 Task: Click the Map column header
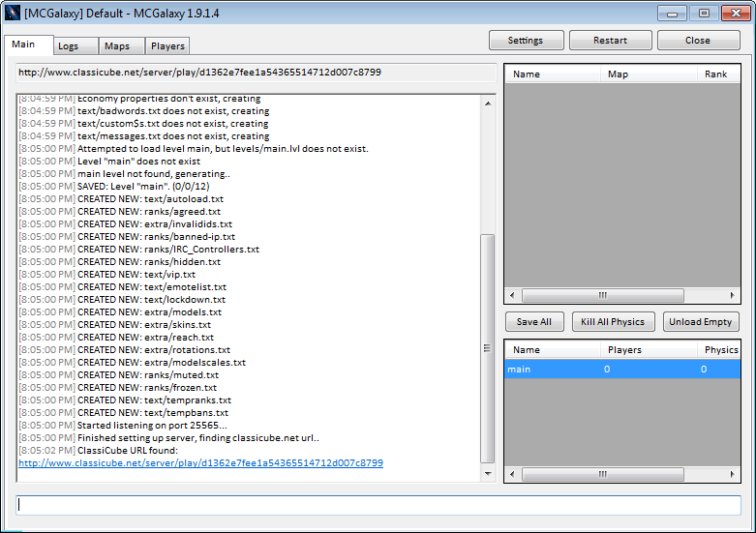[x=649, y=74]
